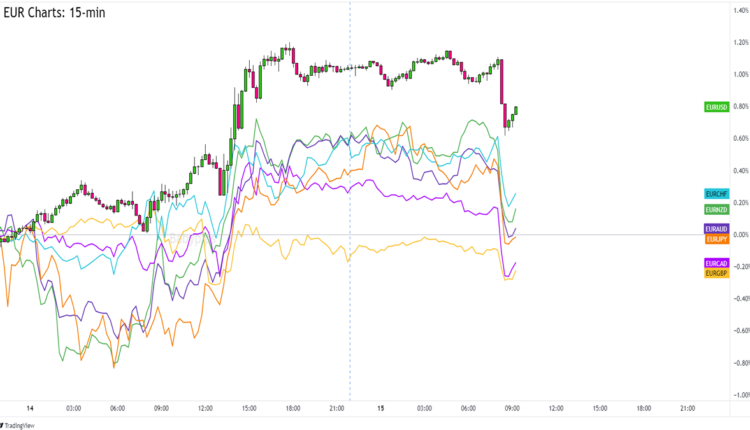The image size is (750, 430).
Task: Click the TradingView logo icon
Action: [x=7, y=423]
